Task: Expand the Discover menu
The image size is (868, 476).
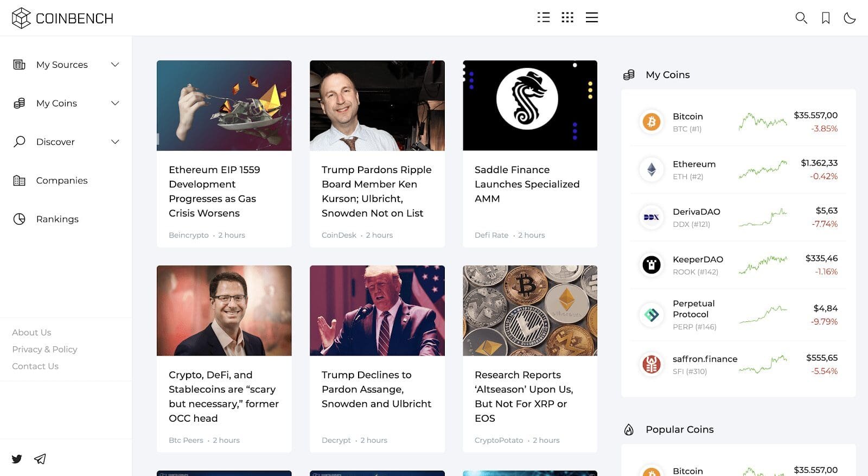Action: [114, 142]
